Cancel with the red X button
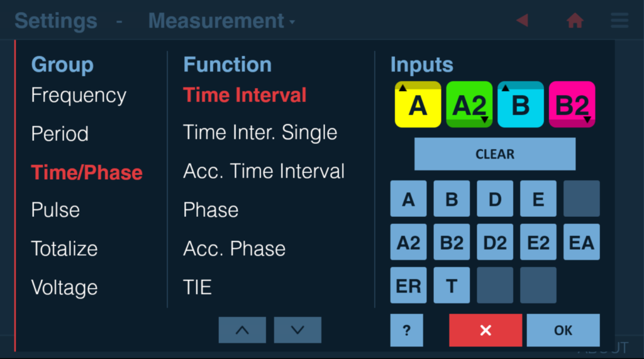The height and width of the screenshot is (359, 644). pos(486,330)
